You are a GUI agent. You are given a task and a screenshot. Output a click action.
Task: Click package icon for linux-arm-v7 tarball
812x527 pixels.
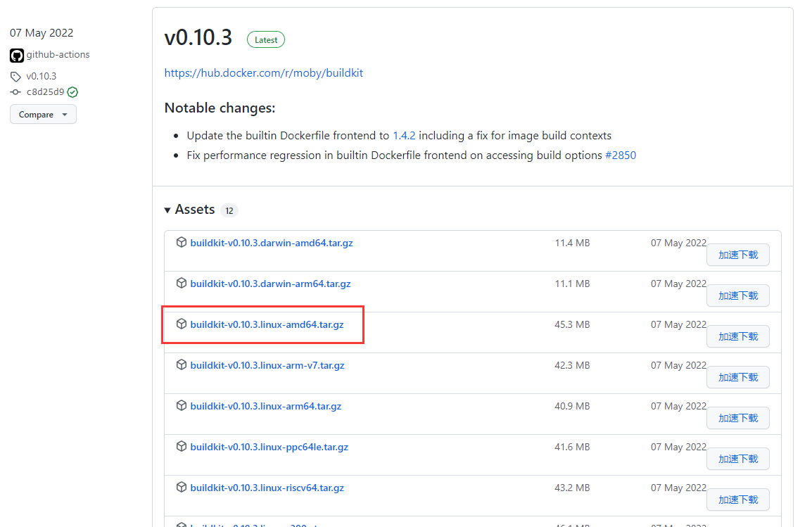(182, 365)
